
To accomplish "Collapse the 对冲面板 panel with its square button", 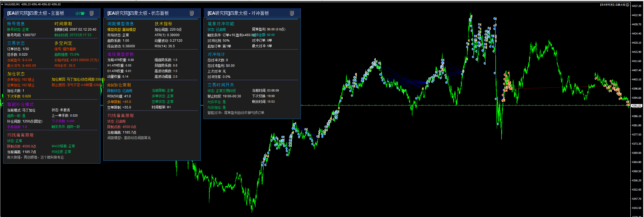I will tap(292, 13).
